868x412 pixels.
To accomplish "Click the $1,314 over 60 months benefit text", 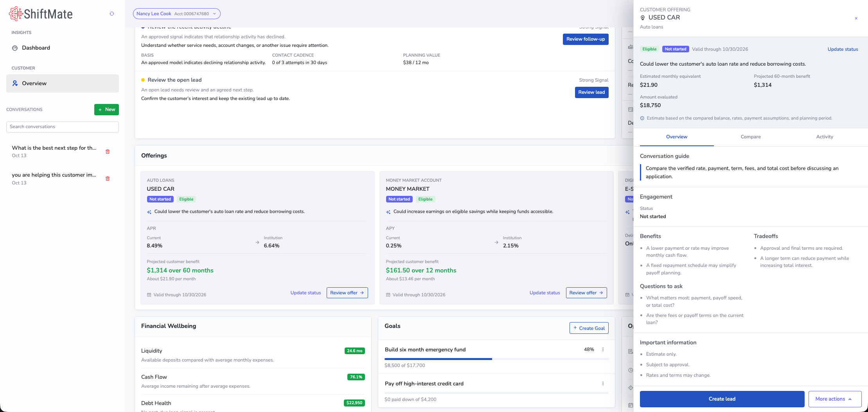I will pos(180,270).
